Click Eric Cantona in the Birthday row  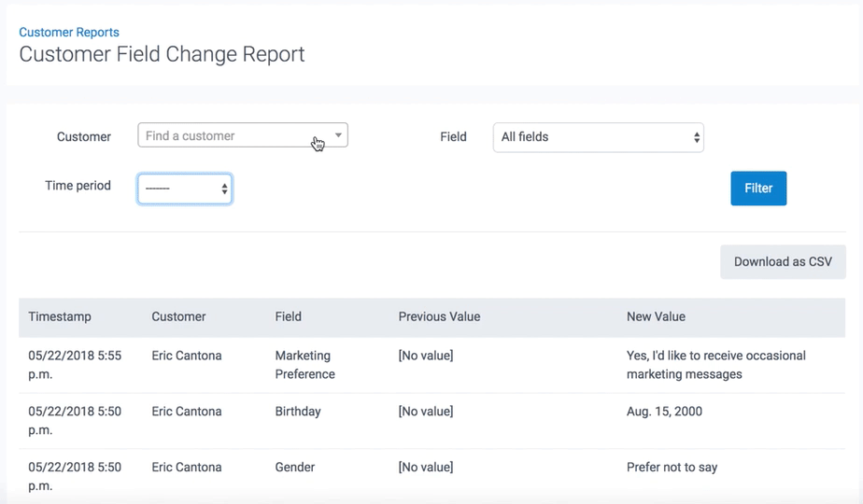[x=187, y=412]
